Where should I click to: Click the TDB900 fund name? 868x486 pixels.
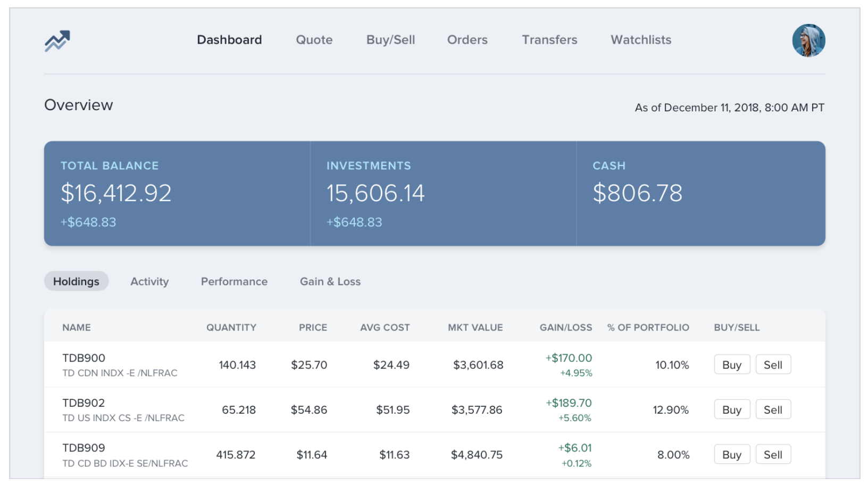click(84, 358)
